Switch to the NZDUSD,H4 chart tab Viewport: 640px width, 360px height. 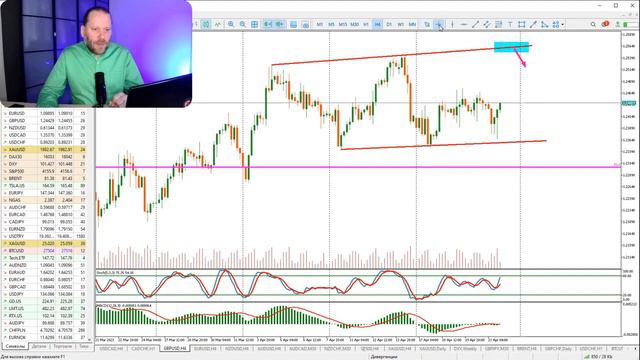[x=237, y=349]
